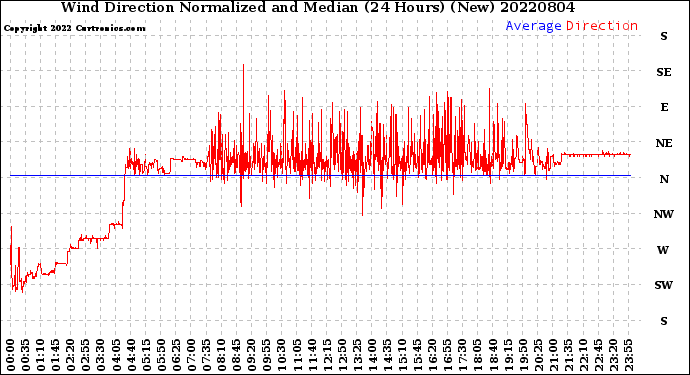Select the 22:10 time axis label
This screenshot has width=690, height=375.
pyautogui.click(x=583, y=355)
